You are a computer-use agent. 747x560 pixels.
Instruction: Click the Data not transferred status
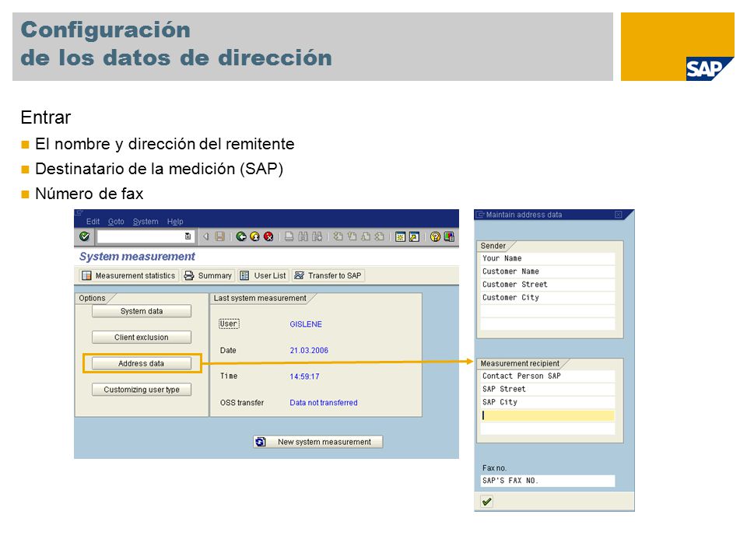pyautogui.click(x=324, y=403)
